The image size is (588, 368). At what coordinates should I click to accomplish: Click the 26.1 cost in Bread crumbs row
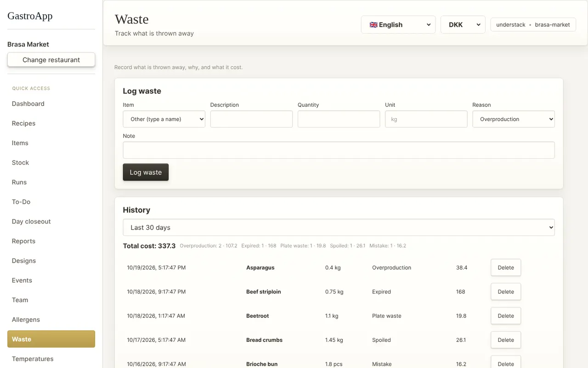coord(461,340)
